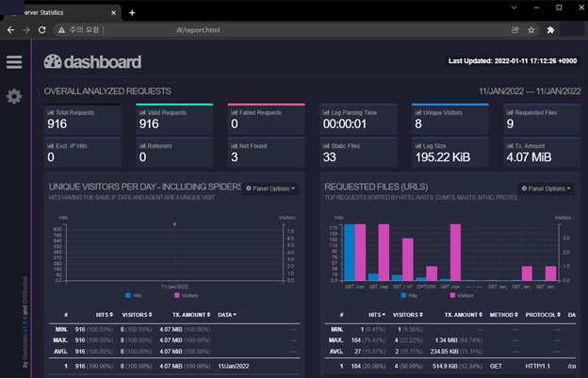Select the Server Statistics browser tab
588x379 pixels.
(x=57, y=11)
